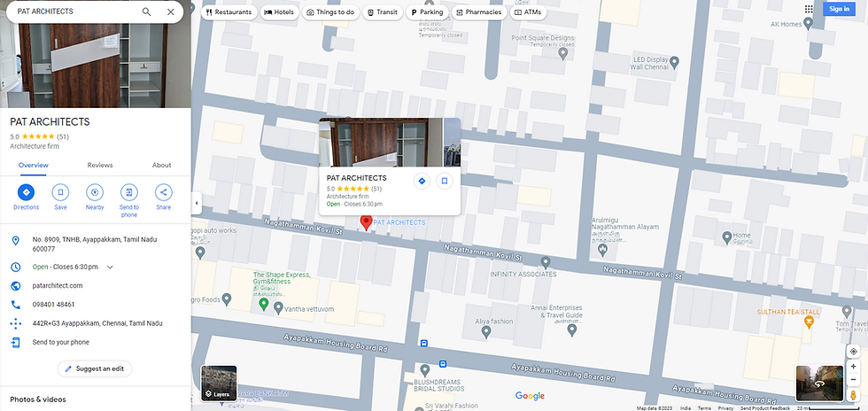Select the AK Homes map marker
Screen dimensions: 868x411
pos(808,23)
